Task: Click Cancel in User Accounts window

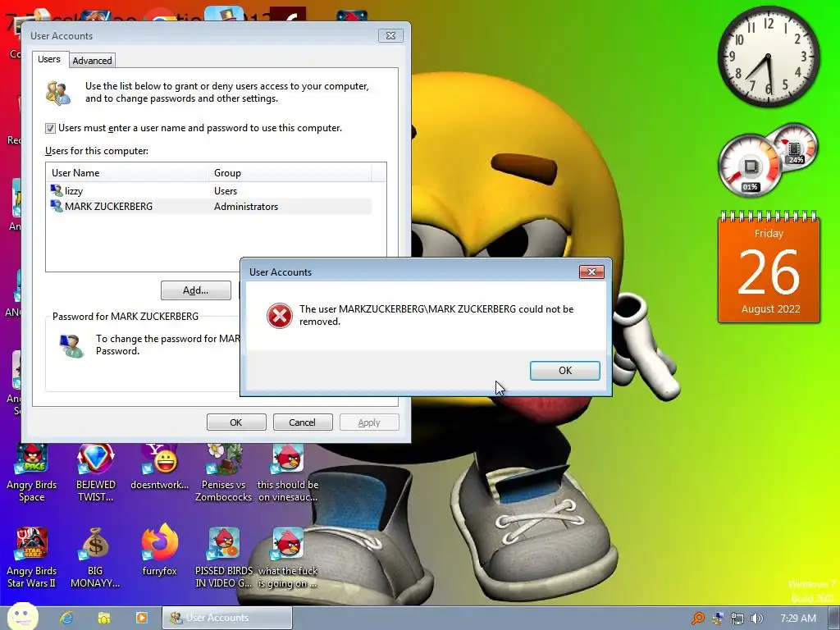Action: (303, 422)
